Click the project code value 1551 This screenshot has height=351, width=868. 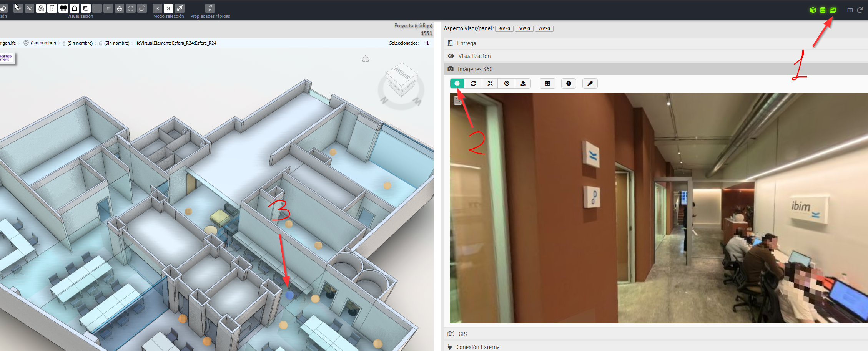coord(426,33)
